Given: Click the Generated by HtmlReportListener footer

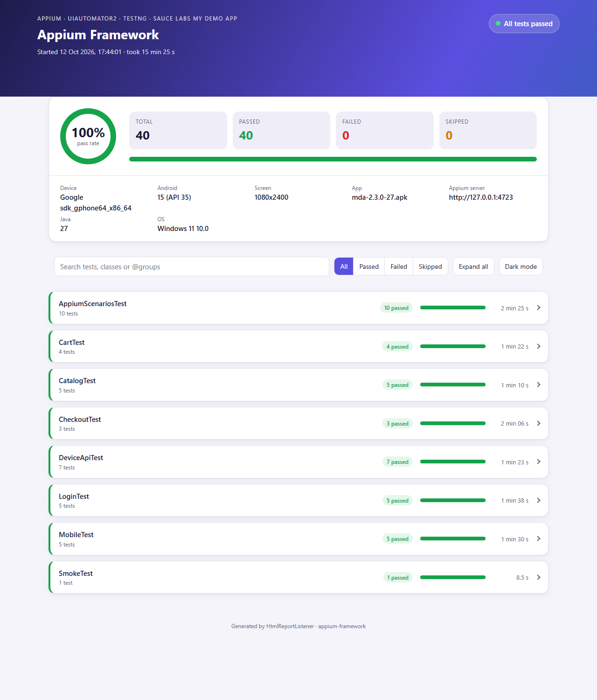Looking at the screenshot, I should tap(298, 626).
